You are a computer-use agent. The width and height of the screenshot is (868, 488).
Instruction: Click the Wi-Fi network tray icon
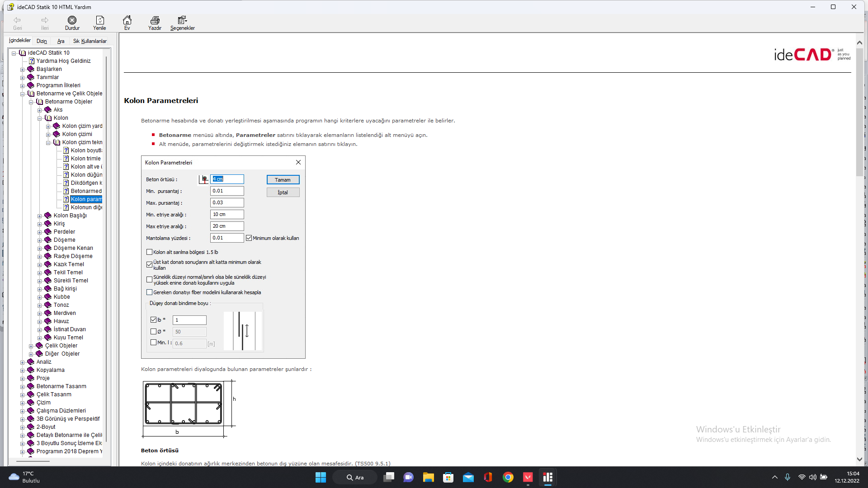pos(802,477)
